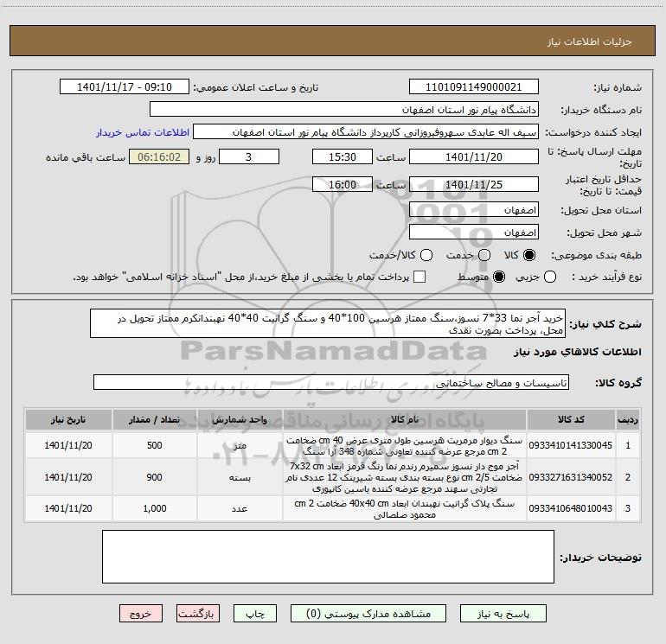This screenshot has height=644, width=666.
Task: Click item code 0933410141330045
Action: click(571, 445)
